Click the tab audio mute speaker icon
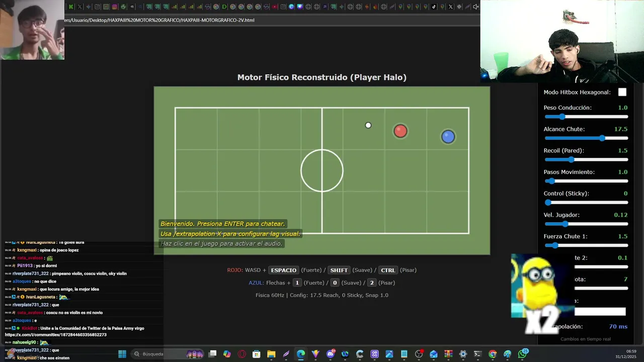The image size is (644, 362). (475, 7)
